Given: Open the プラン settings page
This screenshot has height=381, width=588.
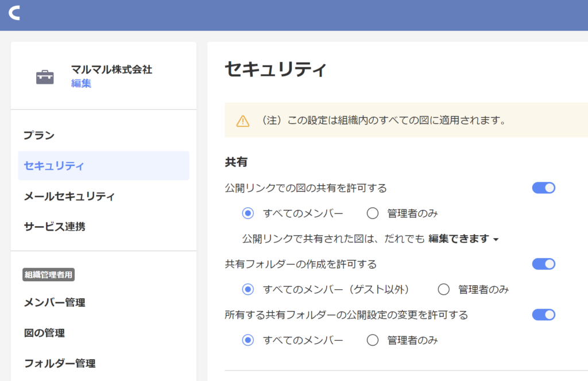Looking at the screenshot, I should [39, 136].
